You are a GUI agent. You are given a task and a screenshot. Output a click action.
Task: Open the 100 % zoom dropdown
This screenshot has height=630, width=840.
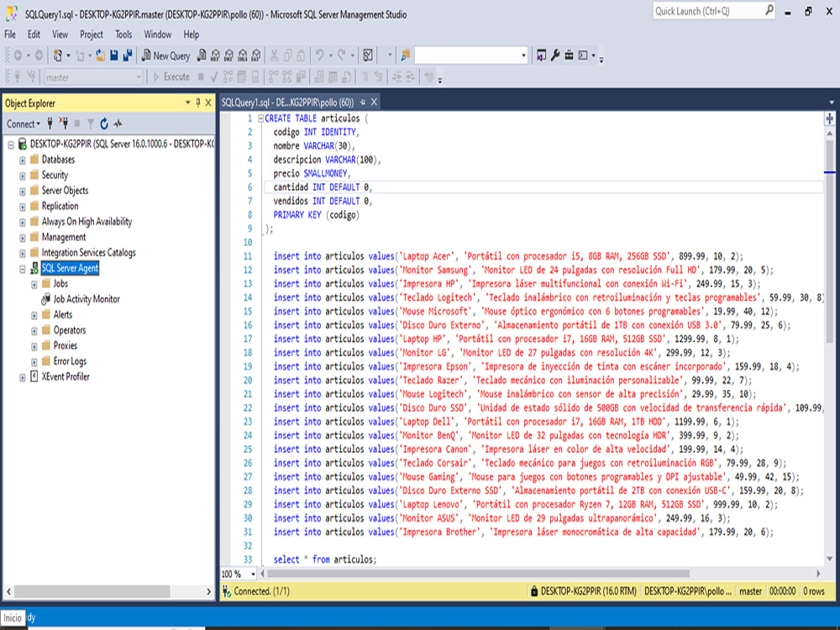253,574
